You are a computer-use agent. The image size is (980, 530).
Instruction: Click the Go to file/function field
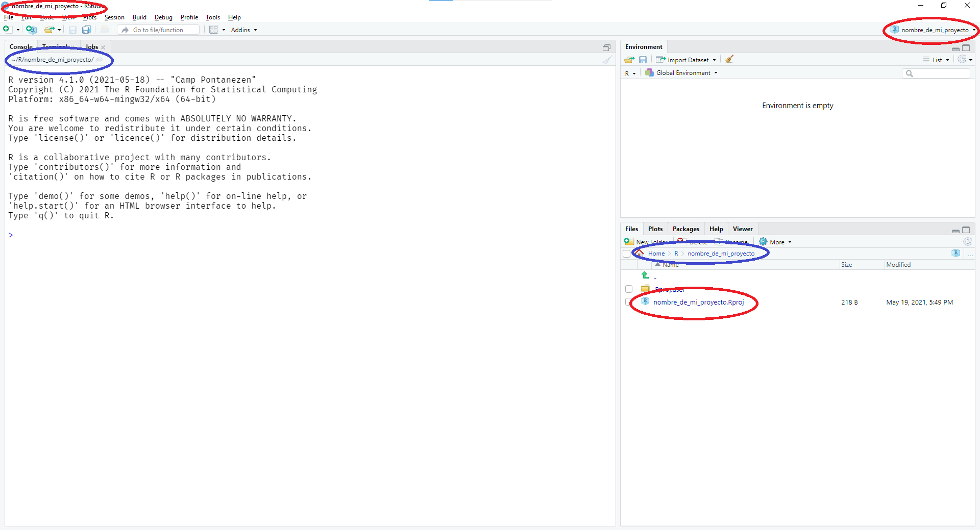[x=159, y=30]
